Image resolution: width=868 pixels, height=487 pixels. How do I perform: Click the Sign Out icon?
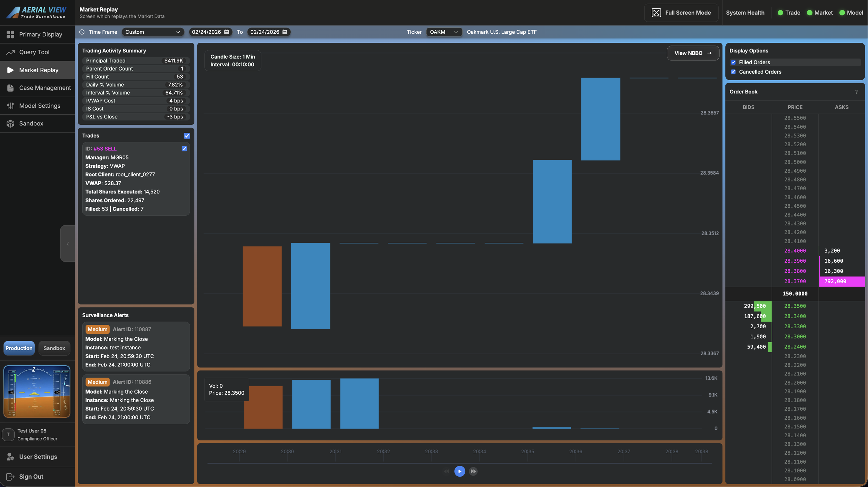[x=10, y=477]
